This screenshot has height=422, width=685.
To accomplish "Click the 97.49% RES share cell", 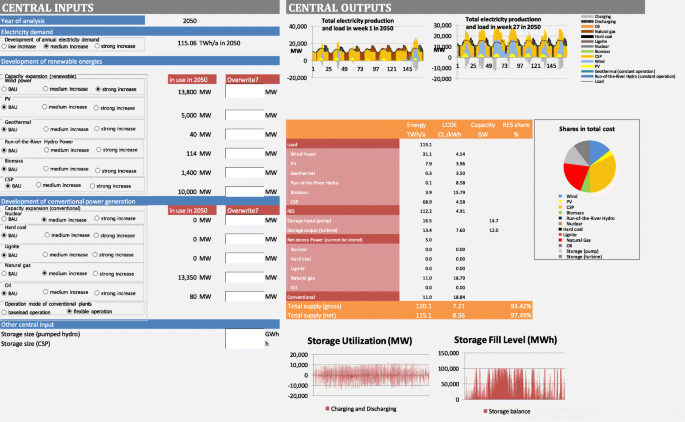I will pyautogui.click(x=521, y=315).
